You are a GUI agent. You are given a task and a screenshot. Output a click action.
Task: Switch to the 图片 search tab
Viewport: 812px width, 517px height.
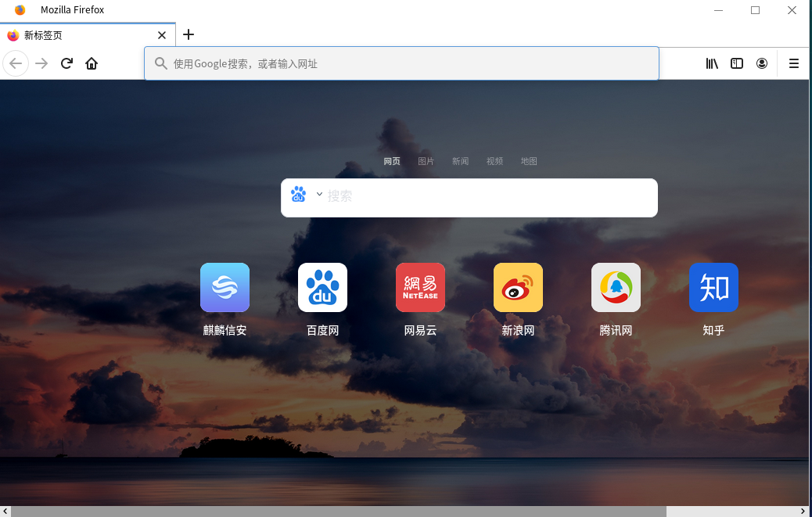[x=426, y=161]
